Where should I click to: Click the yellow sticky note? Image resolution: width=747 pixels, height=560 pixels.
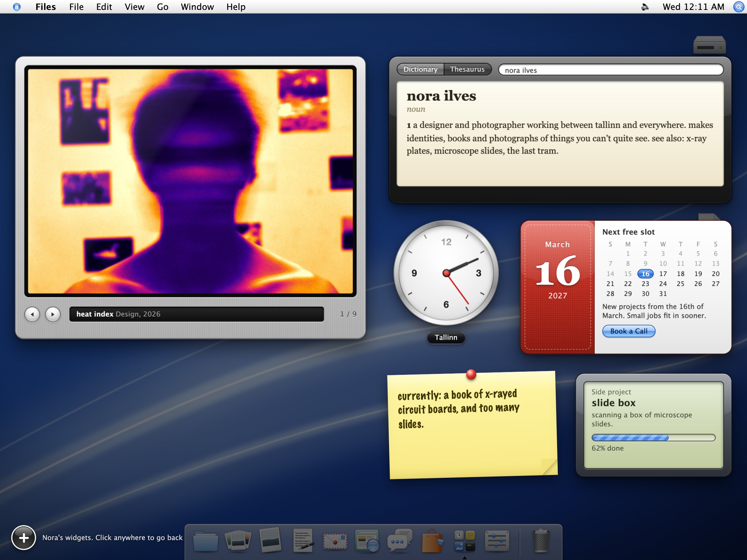[472, 425]
